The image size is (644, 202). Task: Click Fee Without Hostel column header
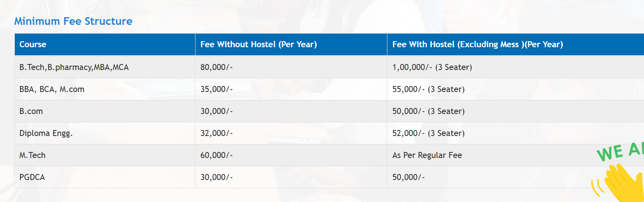coord(258,44)
